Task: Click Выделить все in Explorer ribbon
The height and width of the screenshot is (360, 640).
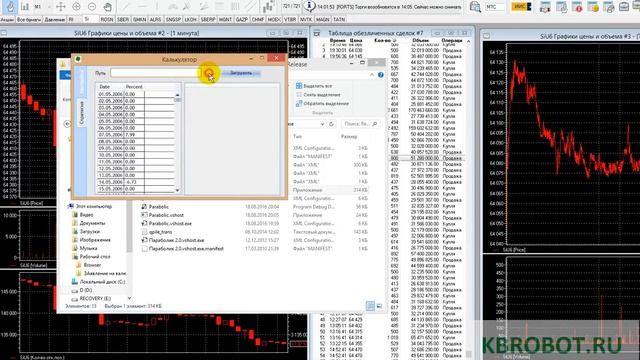Action: pyautogui.click(x=314, y=86)
